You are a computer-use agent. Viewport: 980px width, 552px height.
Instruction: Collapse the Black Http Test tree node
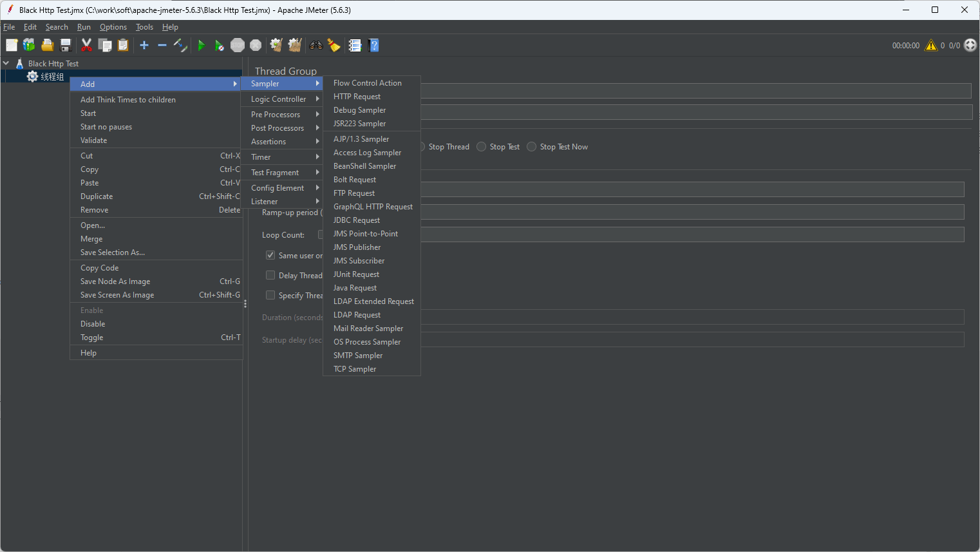pos(6,63)
